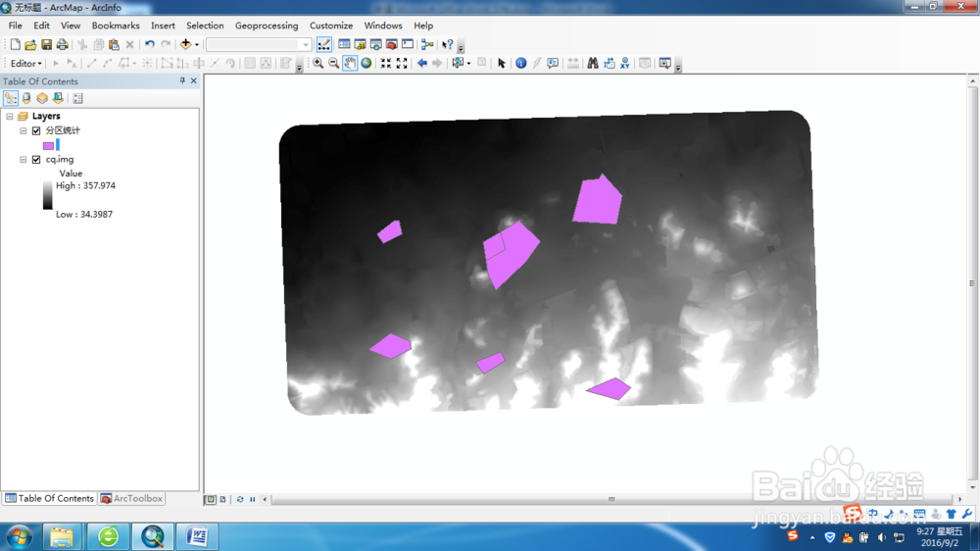980x551 pixels.
Task: Click the horizontal map scrollbar
Action: click(x=612, y=499)
